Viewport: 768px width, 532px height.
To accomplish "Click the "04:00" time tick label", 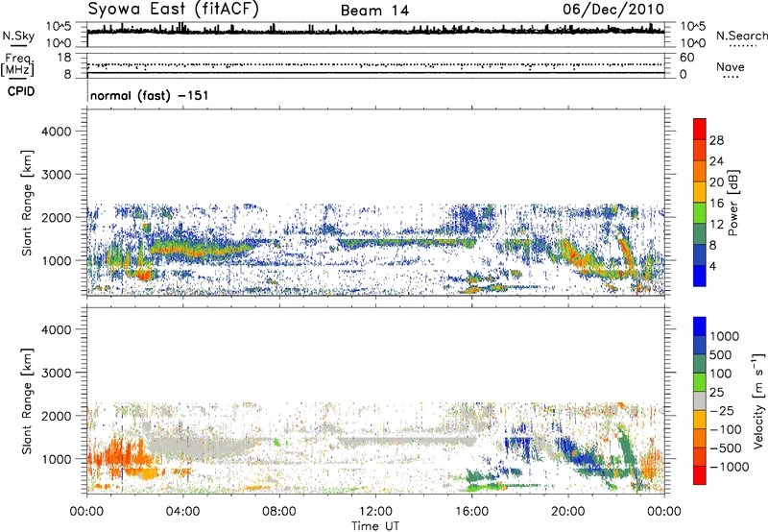I will (x=182, y=512).
